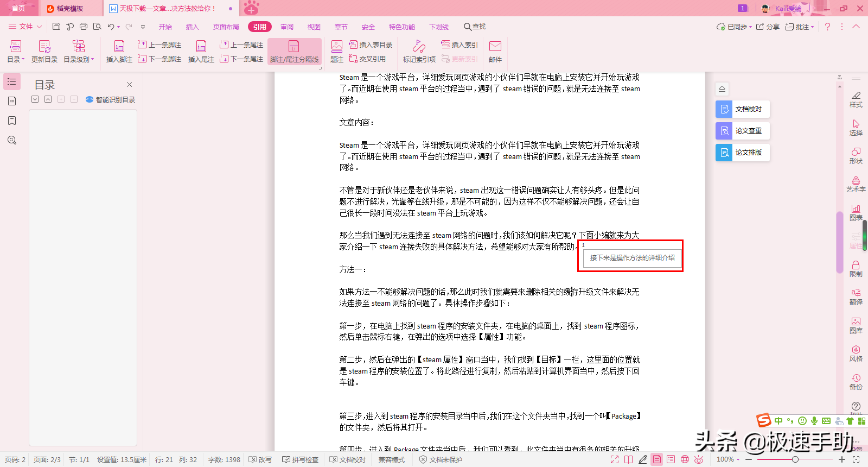Screen dimensions: 868x467
Task: Switch to page layout view in status bar
Action: coord(657,459)
